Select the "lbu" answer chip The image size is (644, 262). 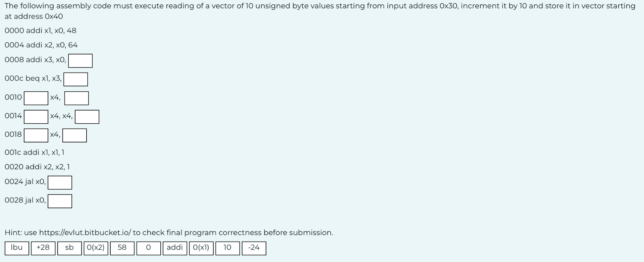(16, 248)
